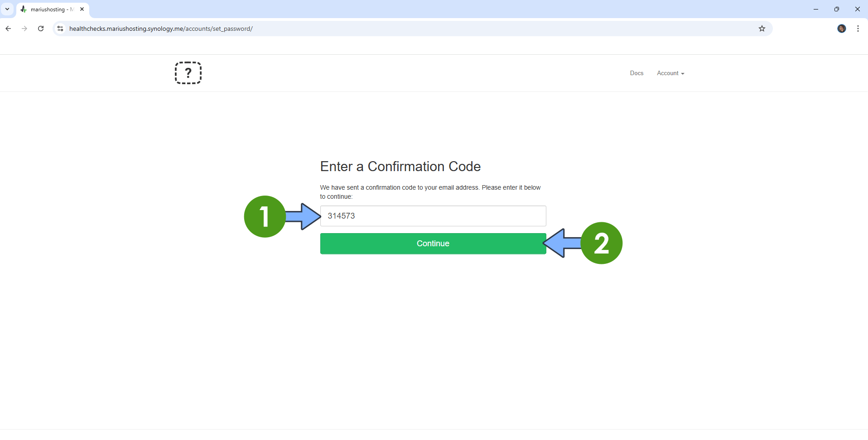Screen dimensions: 868x440
Task: Focus the confirmation code input field
Action: 433,216
